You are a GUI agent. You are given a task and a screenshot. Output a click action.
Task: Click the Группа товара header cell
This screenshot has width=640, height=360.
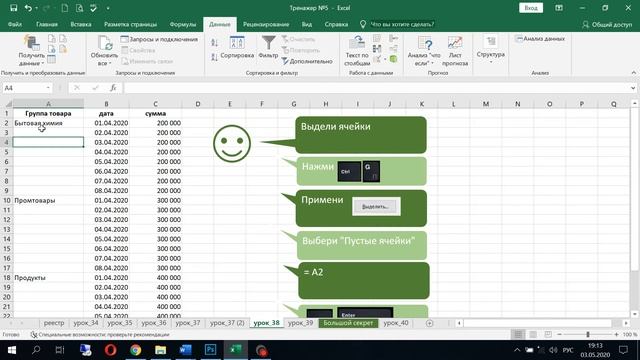pyautogui.click(x=48, y=113)
